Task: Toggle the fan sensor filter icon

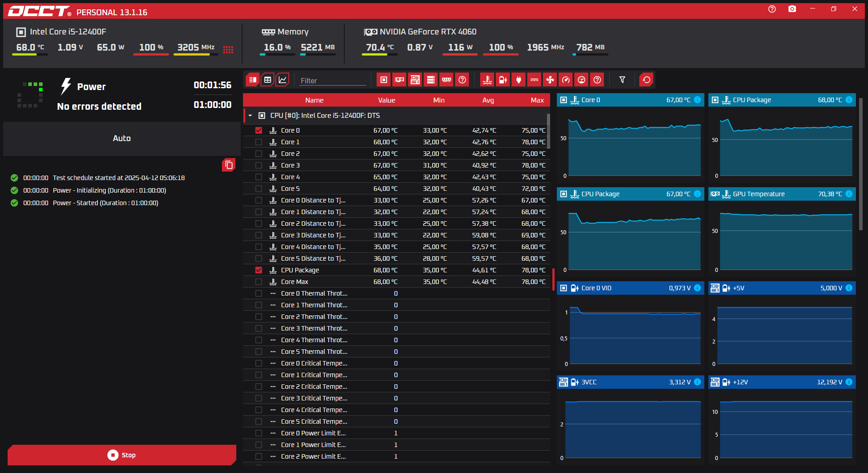Action: pyautogui.click(x=550, y=80)
